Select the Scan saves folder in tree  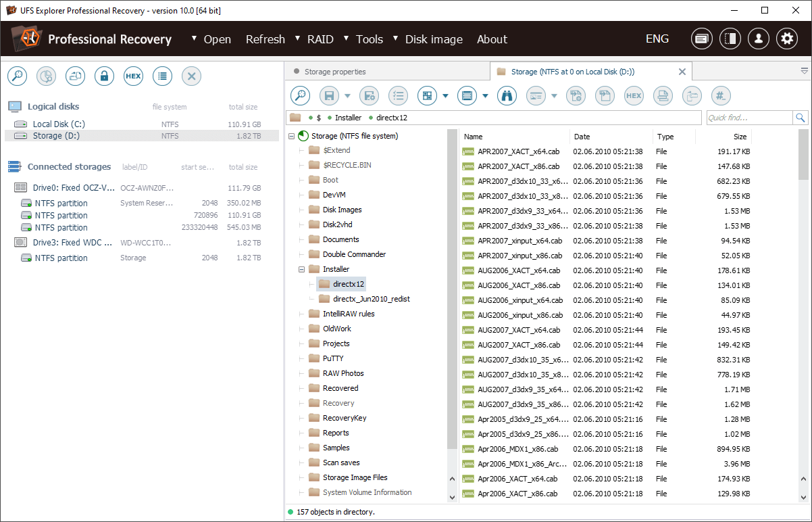coord(341,462)
